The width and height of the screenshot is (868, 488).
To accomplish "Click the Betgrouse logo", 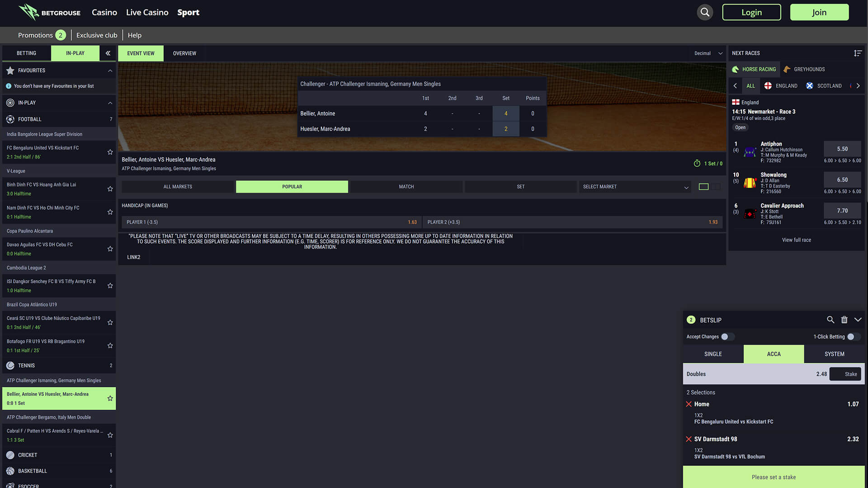I will click(x=49, y=12).
